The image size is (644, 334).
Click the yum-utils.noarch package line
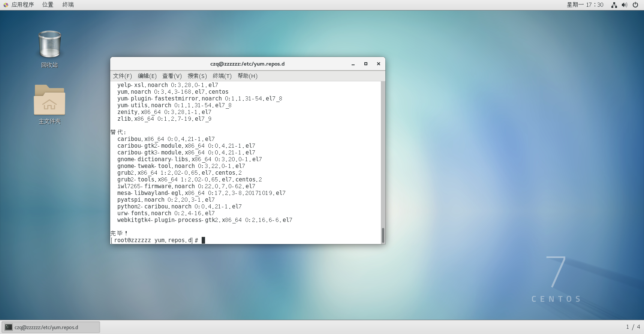174,105
